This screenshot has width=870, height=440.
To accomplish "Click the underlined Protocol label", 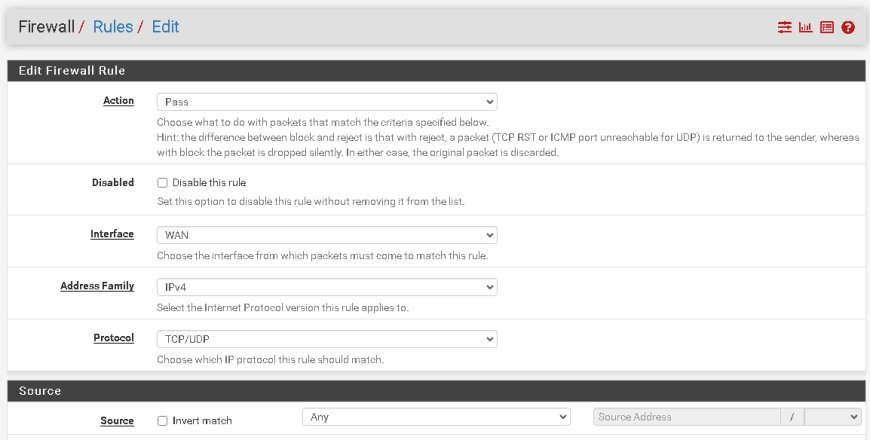I will click(114, 337).
